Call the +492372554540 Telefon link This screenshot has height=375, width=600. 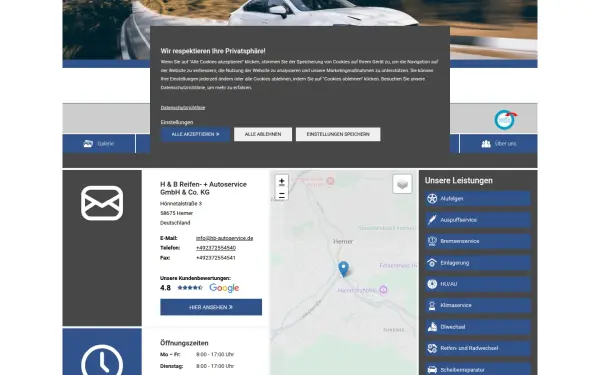(216, 248)
